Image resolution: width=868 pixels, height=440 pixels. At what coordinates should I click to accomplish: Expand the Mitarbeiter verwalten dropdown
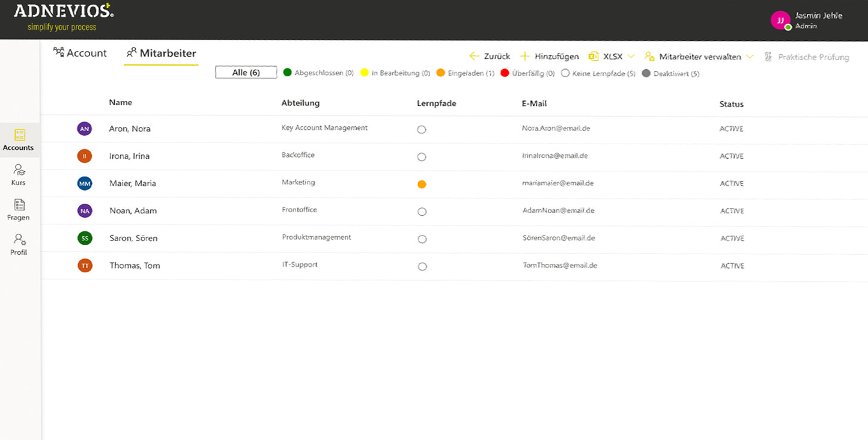[750, 57]
